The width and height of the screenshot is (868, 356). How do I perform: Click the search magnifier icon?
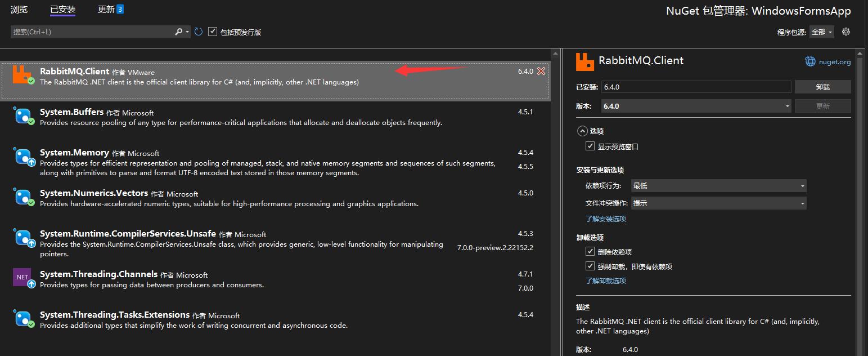click(x=179, y=32)
